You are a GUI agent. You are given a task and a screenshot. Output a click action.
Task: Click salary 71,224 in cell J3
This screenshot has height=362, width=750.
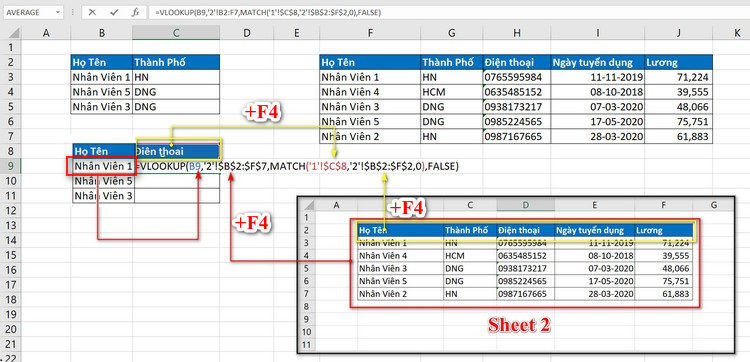(678, 77)
